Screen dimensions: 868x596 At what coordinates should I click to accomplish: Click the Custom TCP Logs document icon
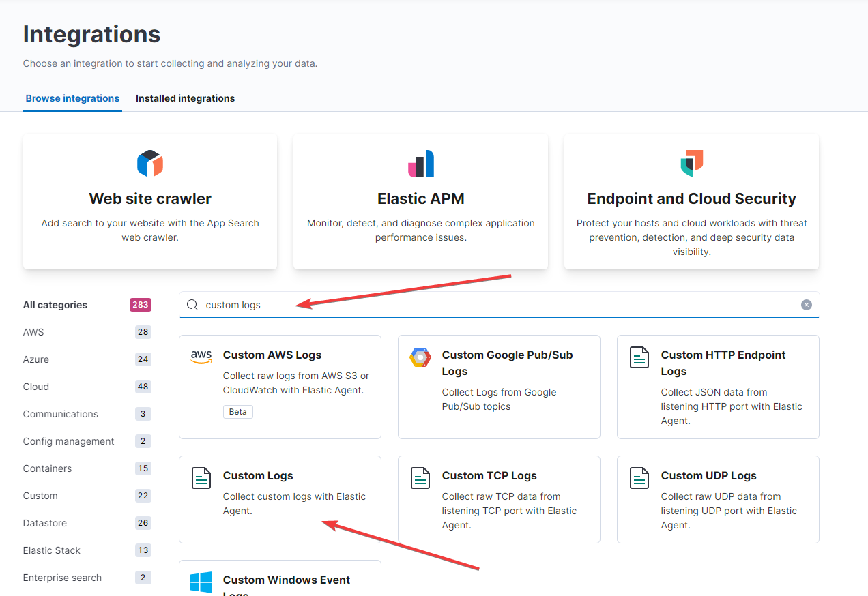[x=420, y=477]
